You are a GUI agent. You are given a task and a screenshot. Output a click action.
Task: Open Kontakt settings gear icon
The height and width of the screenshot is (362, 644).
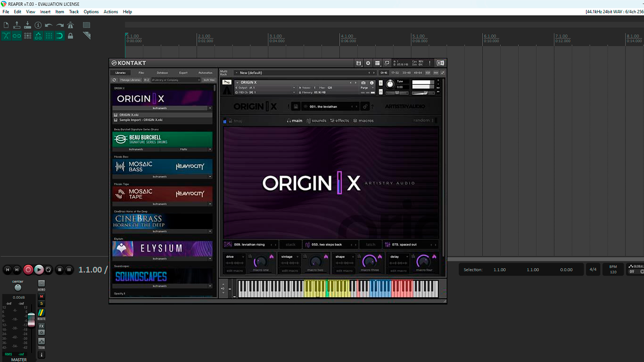368,63
